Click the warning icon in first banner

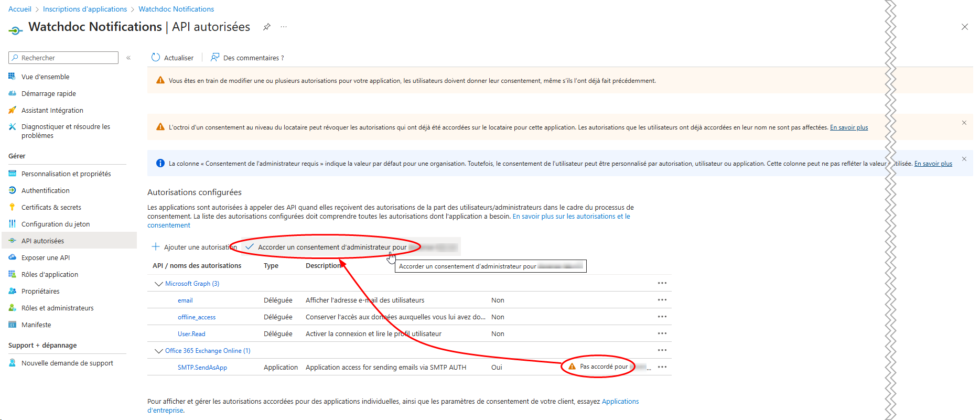(x=160, y=80)
